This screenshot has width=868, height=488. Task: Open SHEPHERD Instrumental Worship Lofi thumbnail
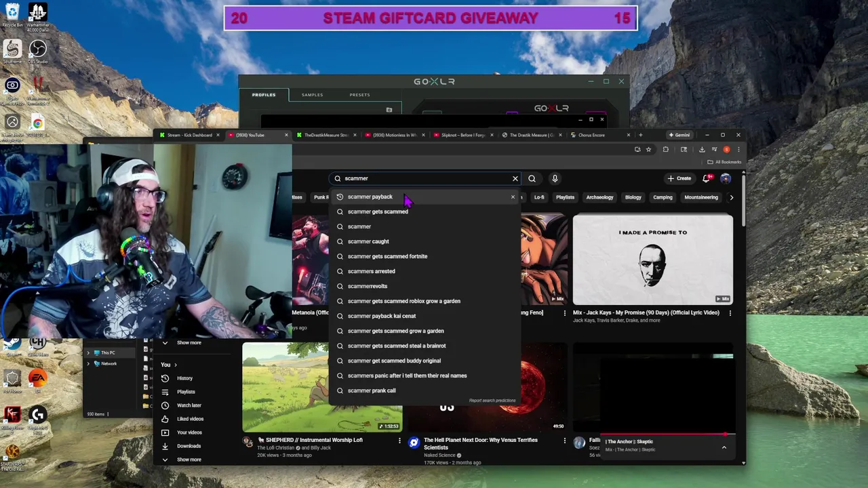pyautogui.click(x=322, y=387)
